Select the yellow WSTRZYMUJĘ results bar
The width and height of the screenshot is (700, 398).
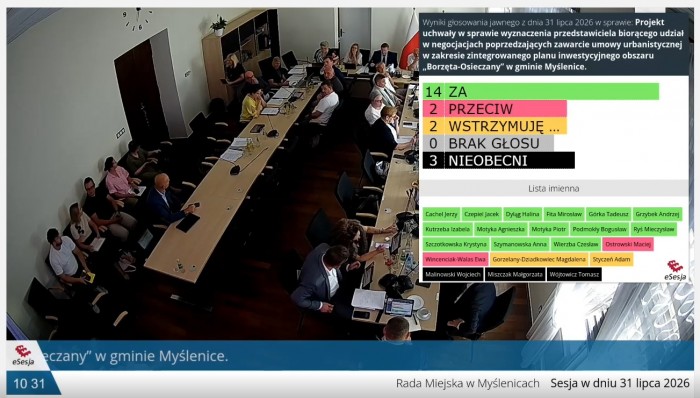[495, 126]
